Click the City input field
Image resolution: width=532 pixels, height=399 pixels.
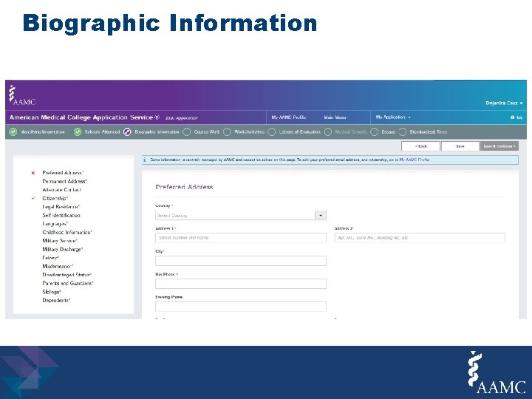[241, 261]
